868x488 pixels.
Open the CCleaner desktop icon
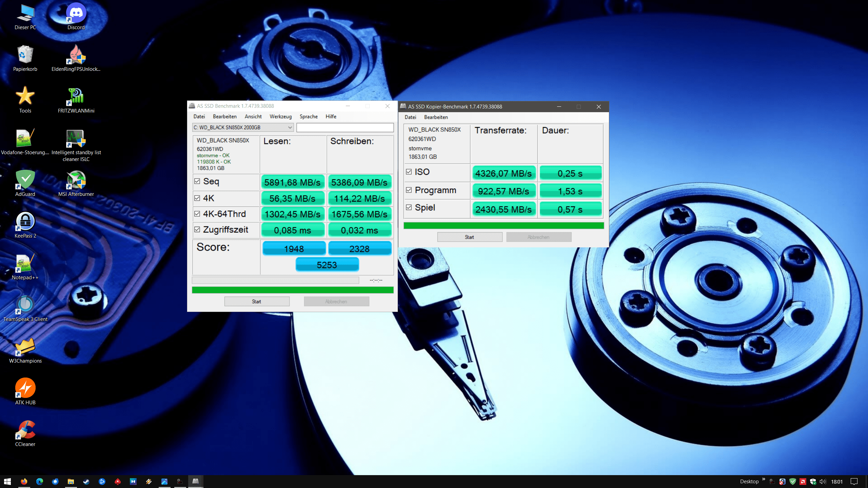pos(25,430)
